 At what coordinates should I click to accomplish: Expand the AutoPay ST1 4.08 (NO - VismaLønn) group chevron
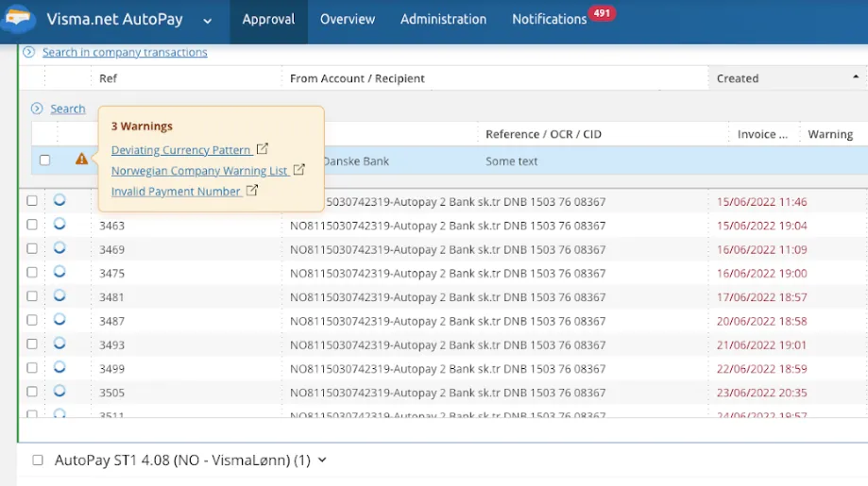click(x=322, y=460)
